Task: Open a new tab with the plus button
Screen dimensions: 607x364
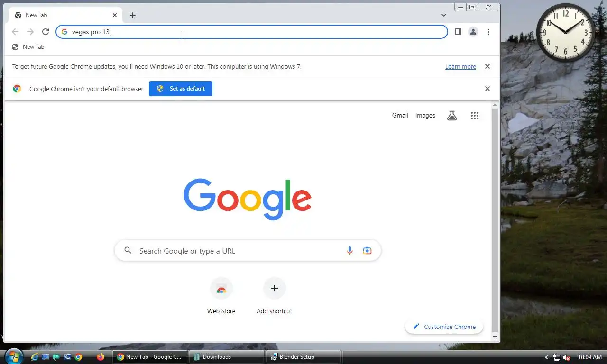Action: (x=133, y=15)
